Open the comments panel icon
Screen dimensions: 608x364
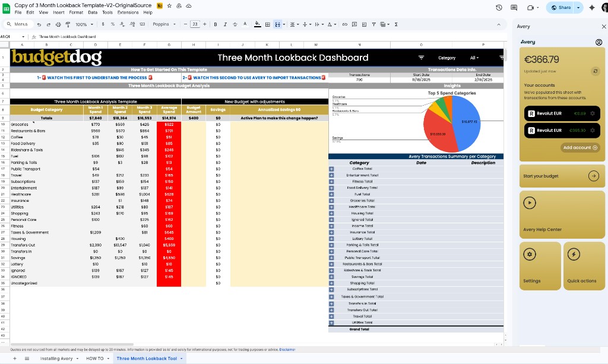pos(514,8)
